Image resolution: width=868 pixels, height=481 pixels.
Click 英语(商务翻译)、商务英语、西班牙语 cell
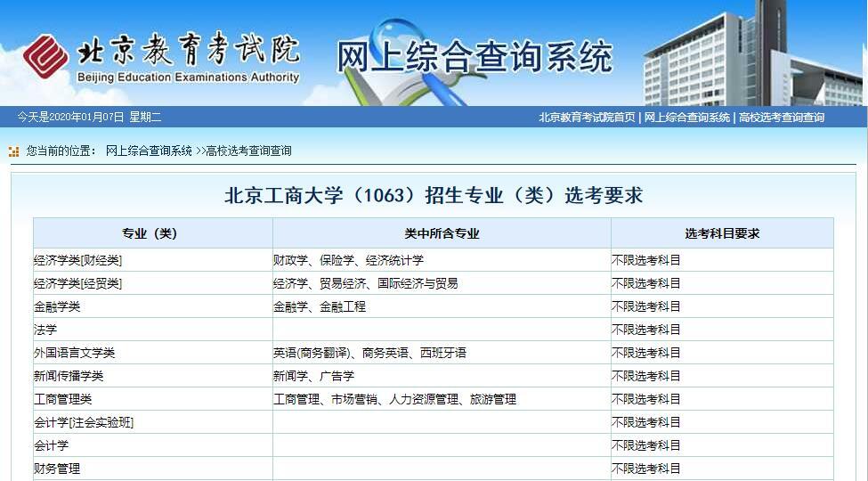click(442, 353)
